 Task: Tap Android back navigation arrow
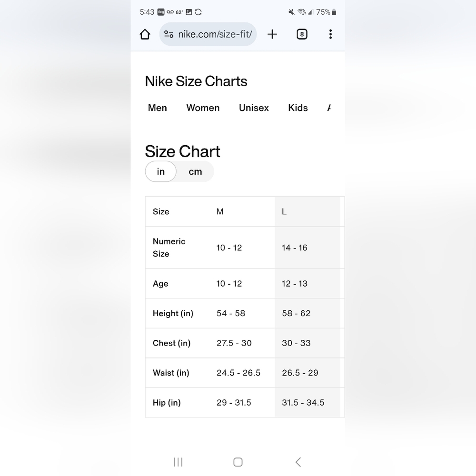pyautogui.click(x=298, y=462)
